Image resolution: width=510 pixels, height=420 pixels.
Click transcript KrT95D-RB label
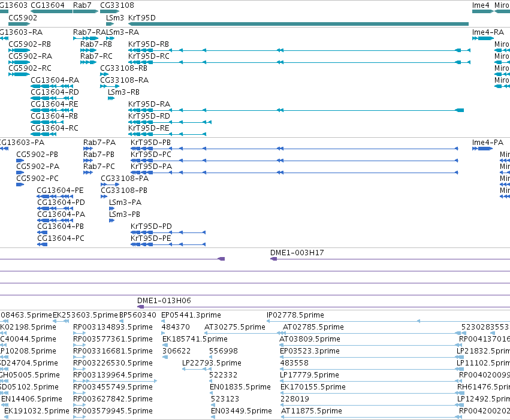(x=149, y=44)
